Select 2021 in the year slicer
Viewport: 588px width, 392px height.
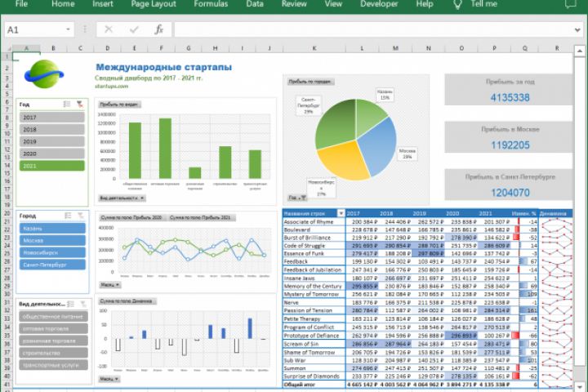[x=51, y=166]
